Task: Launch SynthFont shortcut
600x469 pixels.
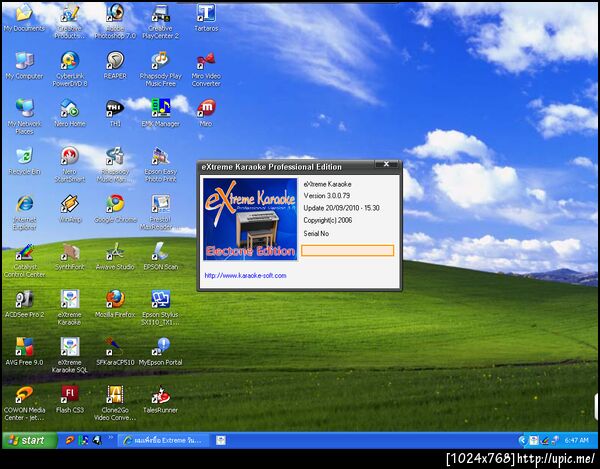Action: coord(70,257)
